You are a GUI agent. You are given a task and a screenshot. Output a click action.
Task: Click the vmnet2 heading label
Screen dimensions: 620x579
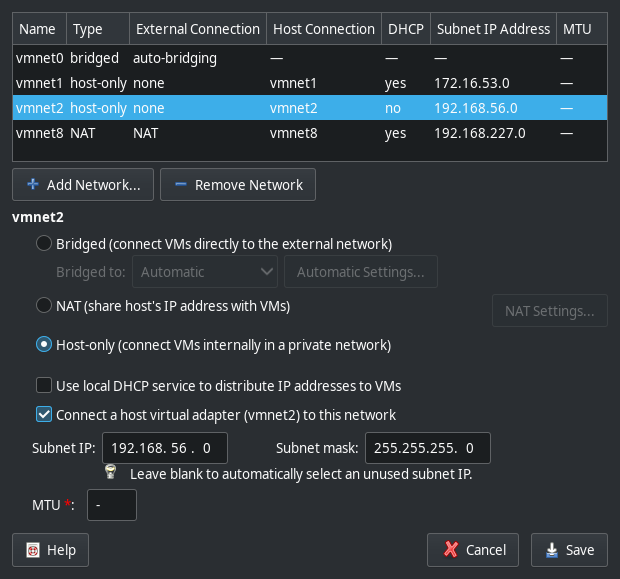tap(38, 217)
